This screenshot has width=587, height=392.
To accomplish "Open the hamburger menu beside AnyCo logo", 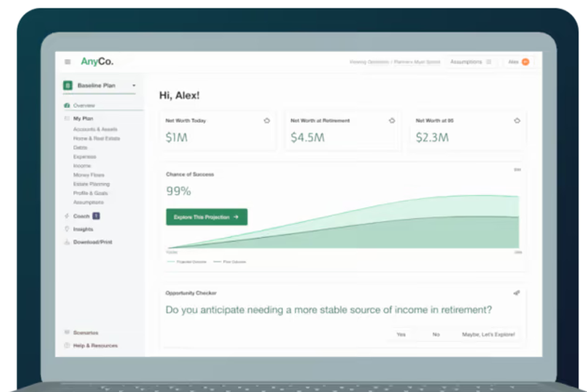I will point(68,62).
